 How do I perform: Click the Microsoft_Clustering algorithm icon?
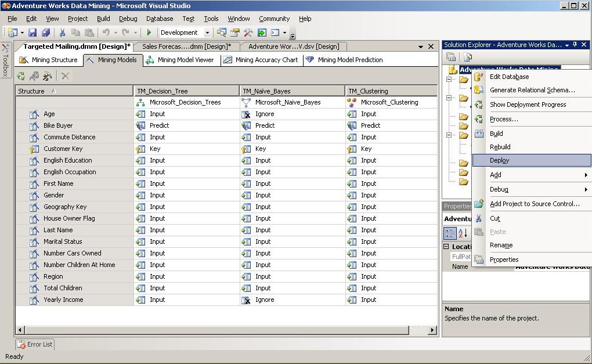(x=352, y=102)
